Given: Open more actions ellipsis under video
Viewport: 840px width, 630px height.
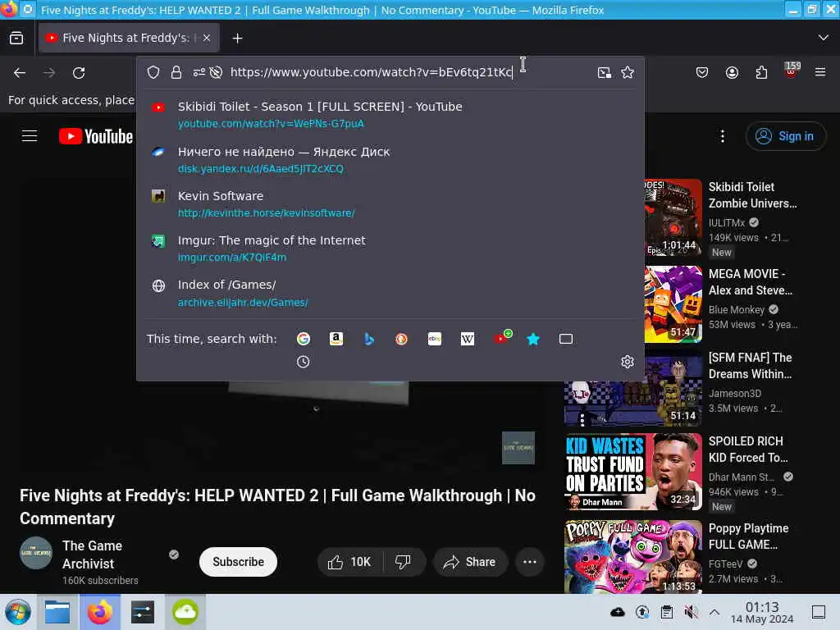Looking at the screenshot, I should pos(530,561).
